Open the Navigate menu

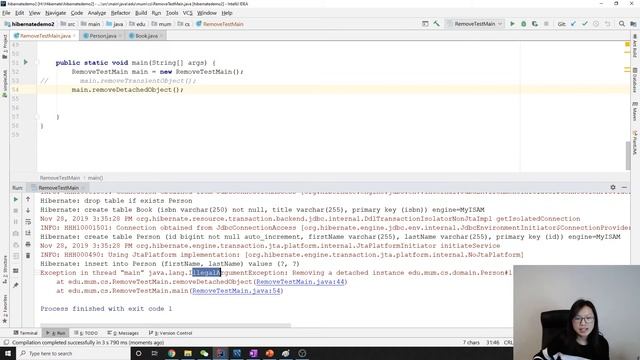tap(56, 13)
